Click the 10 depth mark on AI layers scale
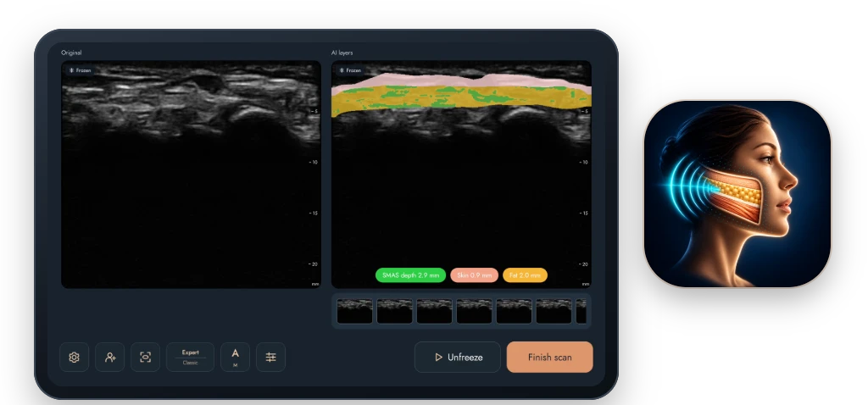Screen dimensions: 868x405 click(x=583, y=162)
